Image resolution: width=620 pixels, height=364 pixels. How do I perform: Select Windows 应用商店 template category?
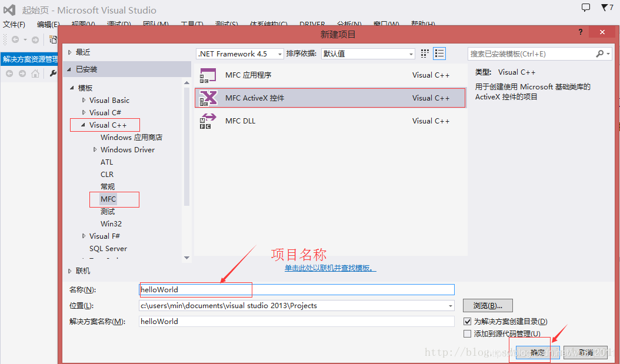coord(131,138)
